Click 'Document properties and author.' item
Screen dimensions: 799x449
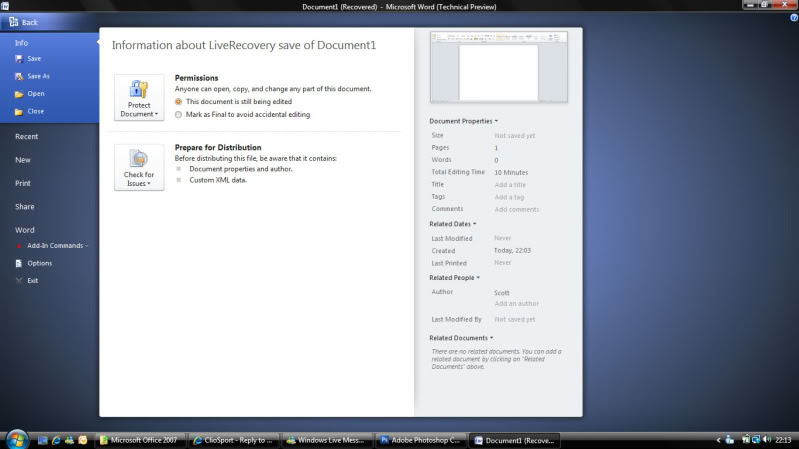pyautogui.click(x=241, y=169)
